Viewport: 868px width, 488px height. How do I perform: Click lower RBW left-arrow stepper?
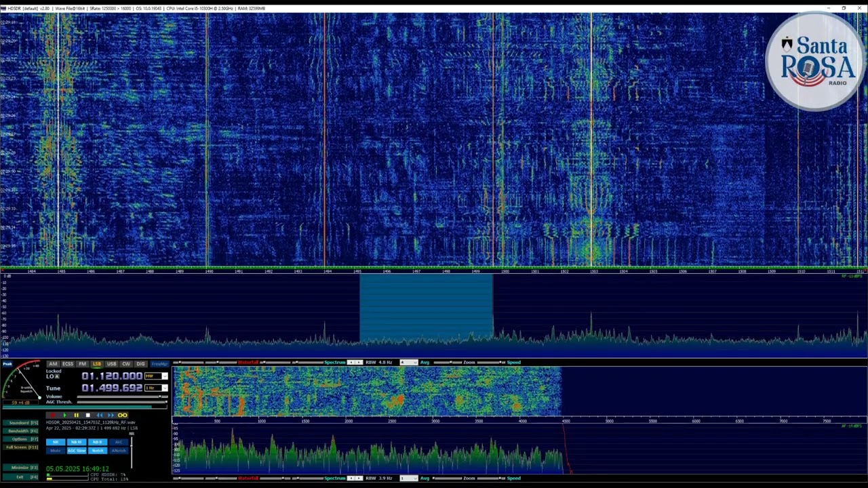(x=351, y=479)
